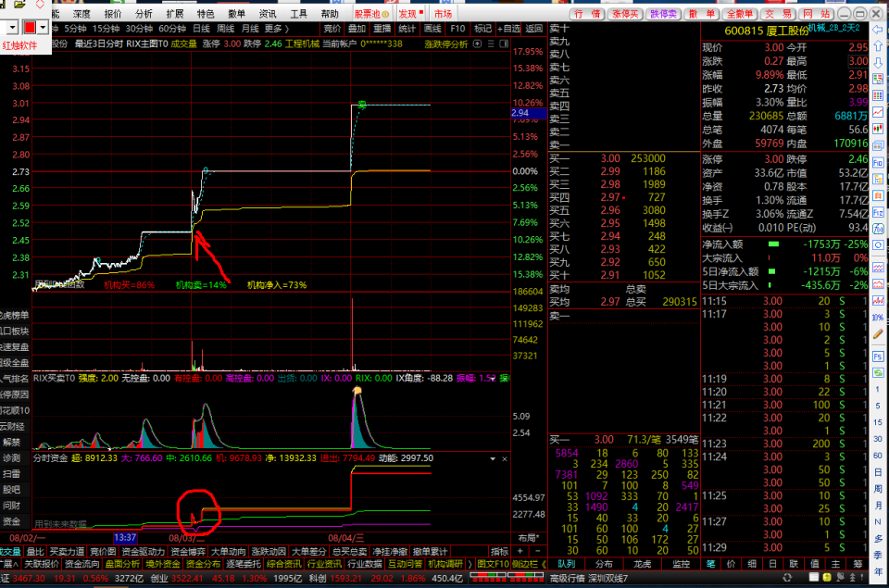
Task: Switch to the 60分钟 period tab
Action: coord(172,29)
